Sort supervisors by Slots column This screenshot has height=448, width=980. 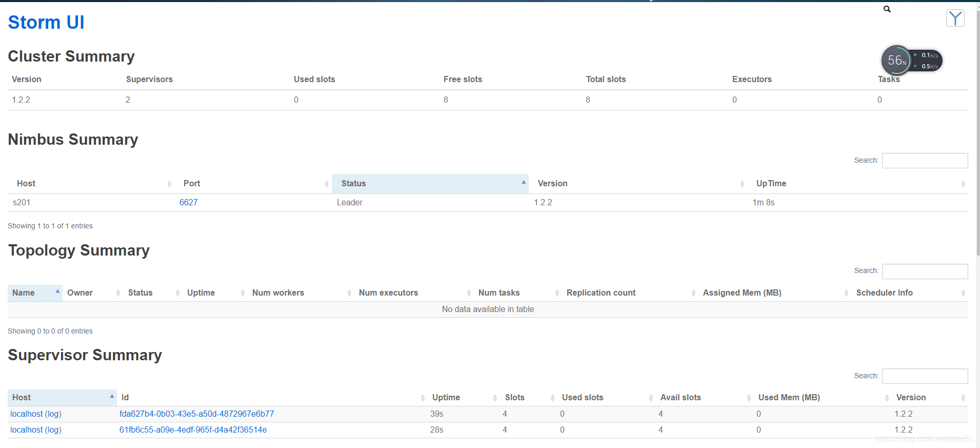click(529, 397)
